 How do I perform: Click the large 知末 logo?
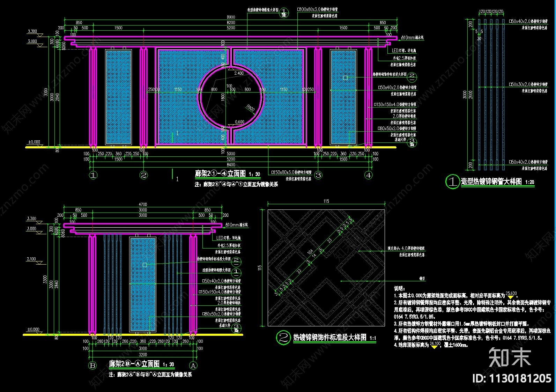[510, 357]
